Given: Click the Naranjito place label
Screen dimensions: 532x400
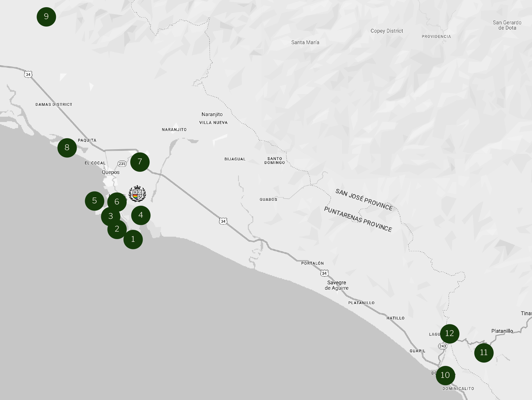Looking at the screenshot, I should click(x=212, y=114).
